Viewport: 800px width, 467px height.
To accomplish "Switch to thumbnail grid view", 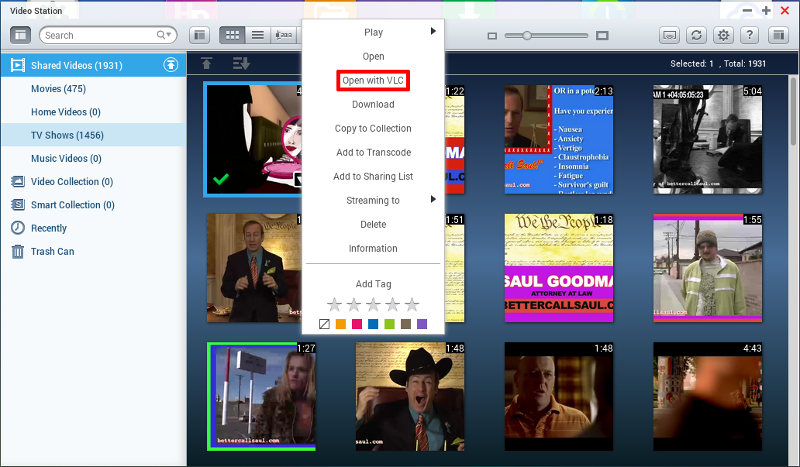I will click(232, 35).
